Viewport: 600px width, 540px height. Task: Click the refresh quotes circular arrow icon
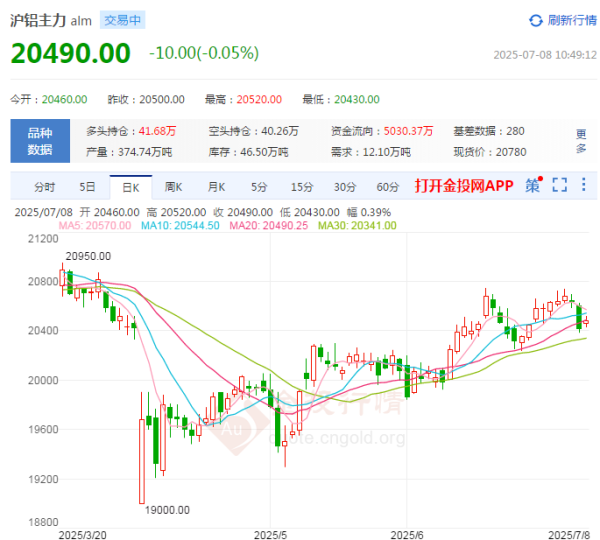[536, 20]
